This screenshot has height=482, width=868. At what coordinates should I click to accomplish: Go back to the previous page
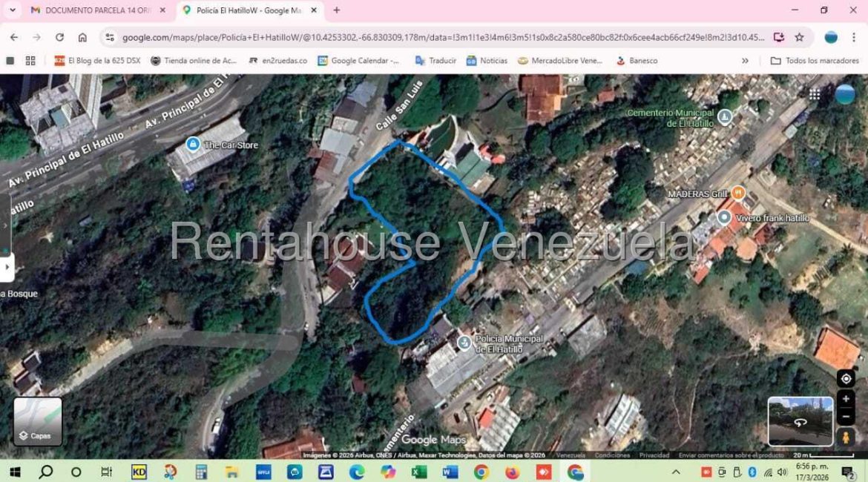pyautogui.click(x=14, y=37)
